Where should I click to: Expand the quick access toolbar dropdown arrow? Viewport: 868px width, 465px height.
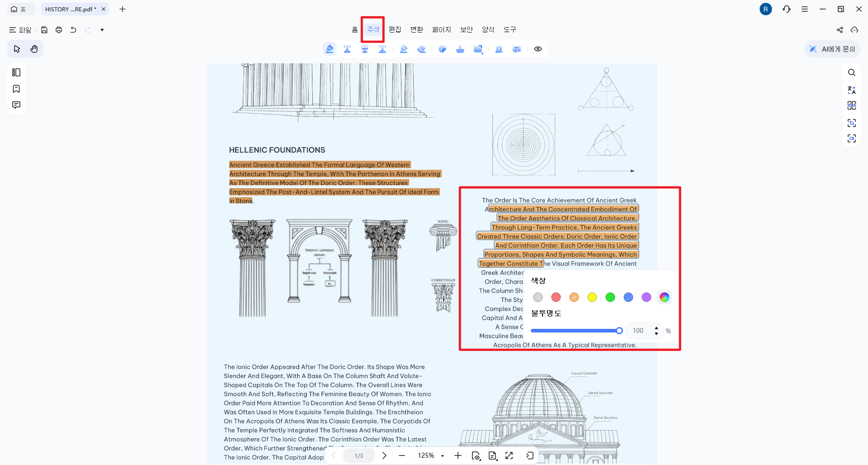(x=102, y=30)
